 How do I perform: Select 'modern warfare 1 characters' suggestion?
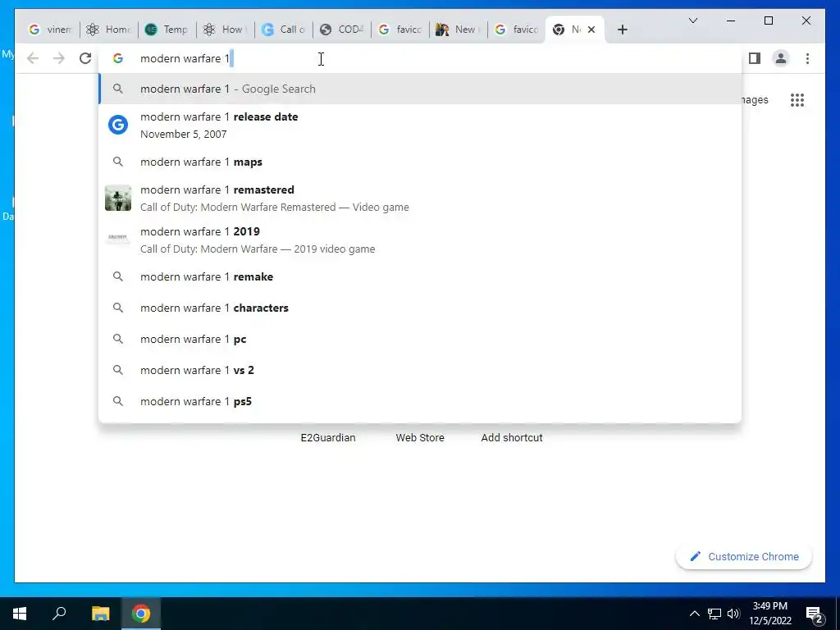(420, 308)
